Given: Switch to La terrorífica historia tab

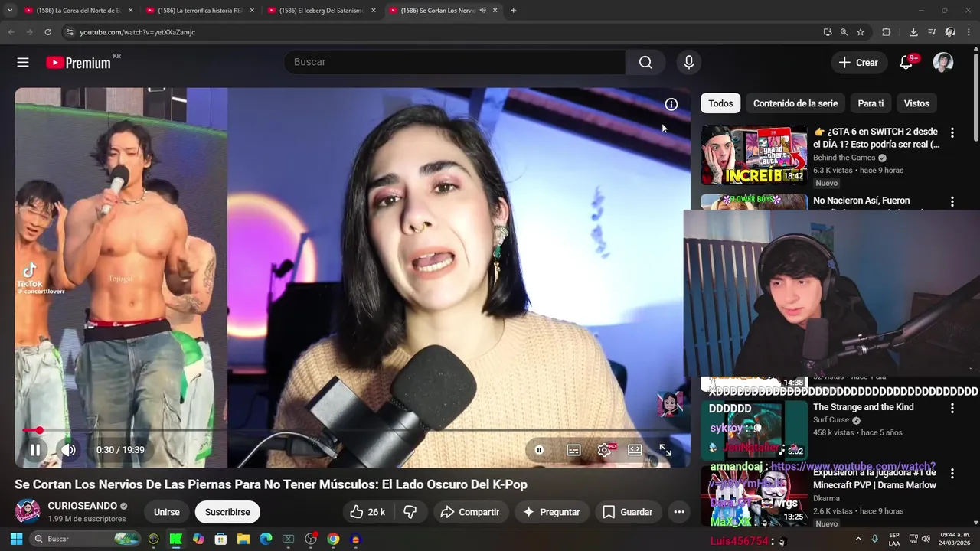Looking at the screenshot, I should click(x=201, y=11).
